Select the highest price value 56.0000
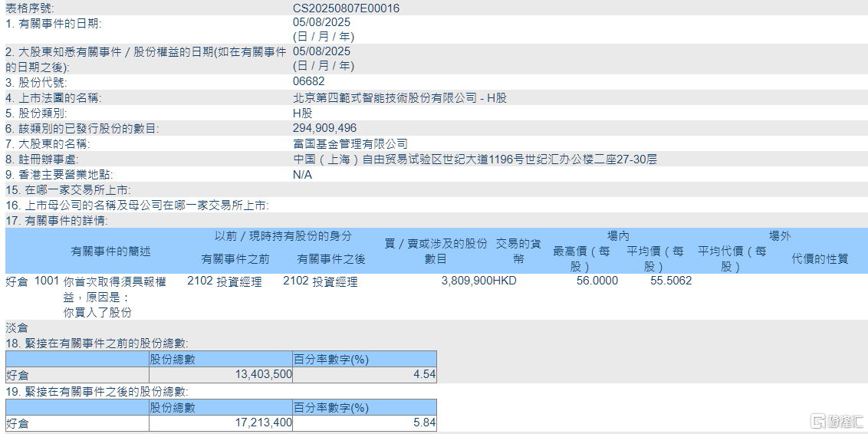Screen dimensions: 868x434 pos(597,281)
